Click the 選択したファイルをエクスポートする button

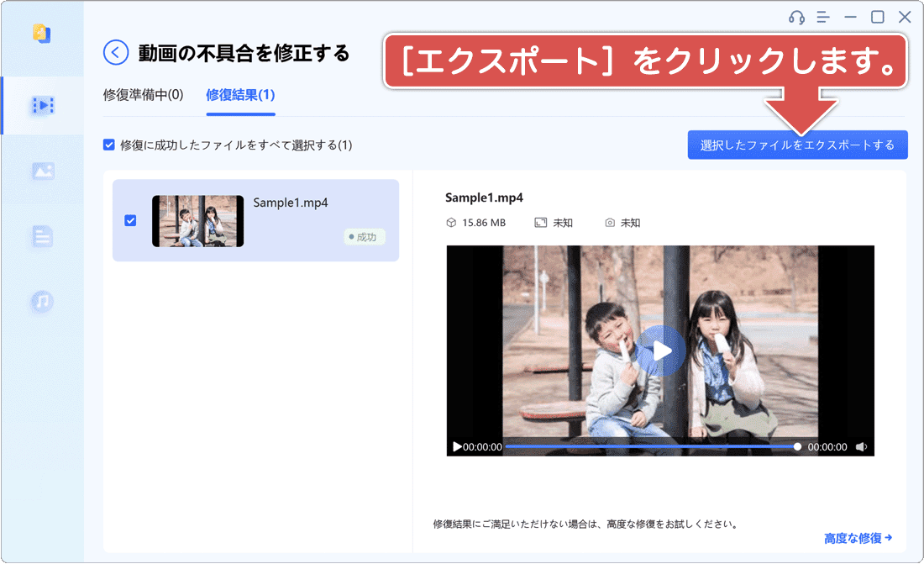797,145
